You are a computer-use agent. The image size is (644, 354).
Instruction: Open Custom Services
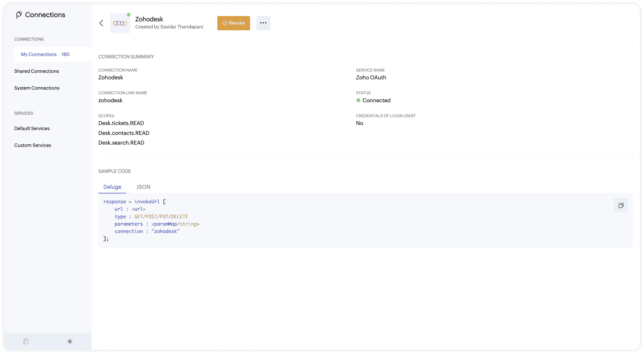(x=33, y=145)
